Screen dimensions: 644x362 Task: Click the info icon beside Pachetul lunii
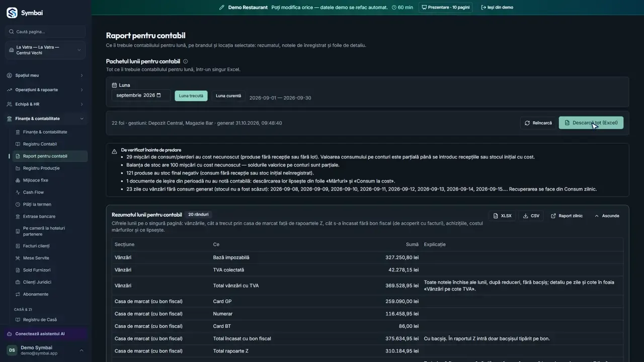point(185,61)
